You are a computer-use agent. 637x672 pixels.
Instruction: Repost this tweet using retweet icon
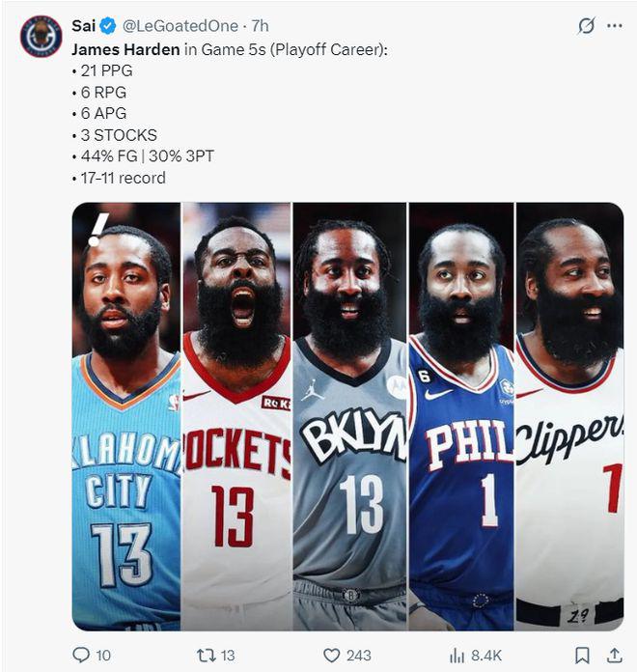click(206, 655)
